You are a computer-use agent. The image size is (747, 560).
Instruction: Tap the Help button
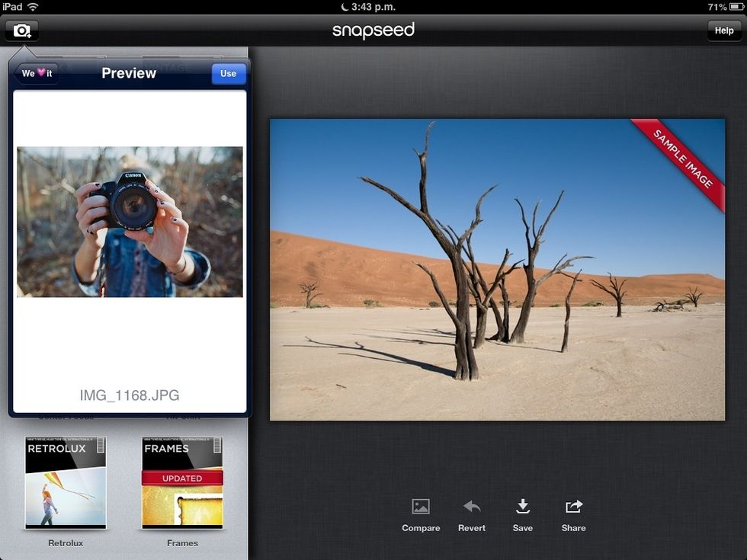tap(723, 30)
